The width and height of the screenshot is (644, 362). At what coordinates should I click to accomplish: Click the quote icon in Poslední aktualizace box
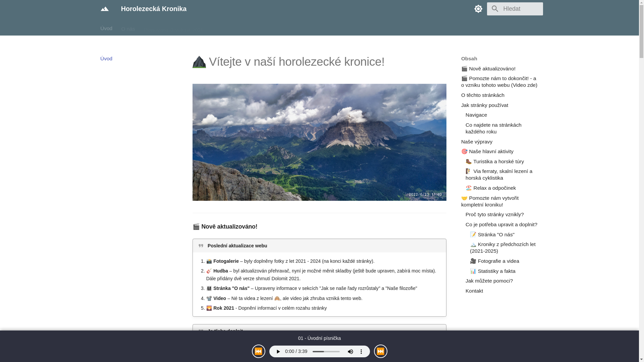click(x=201, y=246)
